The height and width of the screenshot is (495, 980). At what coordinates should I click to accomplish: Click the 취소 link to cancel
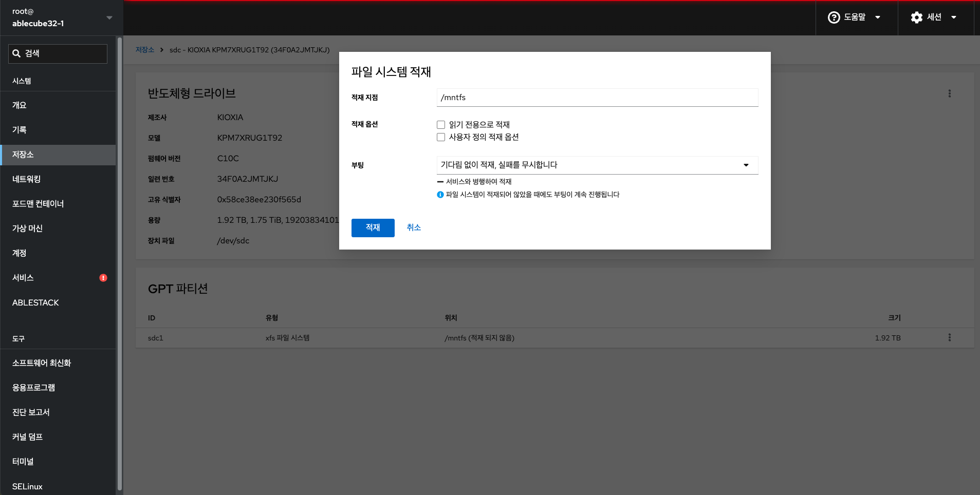(x=414, y=227)
